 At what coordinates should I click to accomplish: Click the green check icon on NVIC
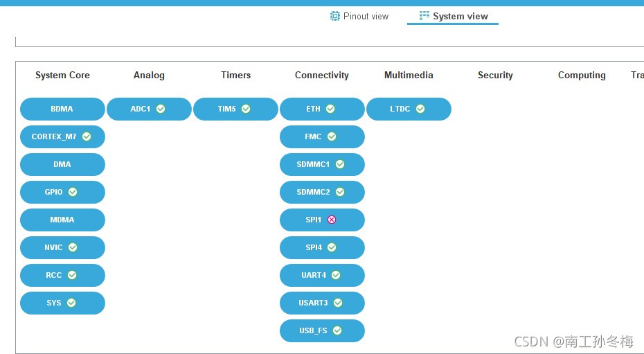[x=73, y=247]
